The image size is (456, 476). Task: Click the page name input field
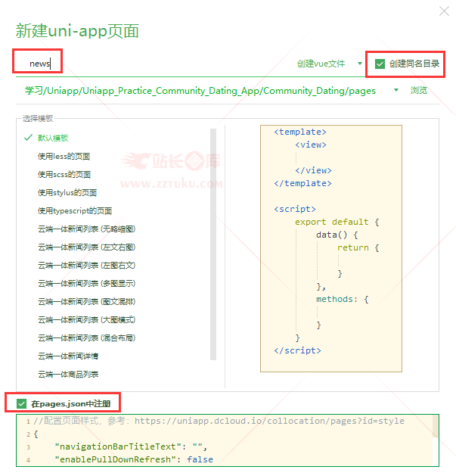click(151, 64)
